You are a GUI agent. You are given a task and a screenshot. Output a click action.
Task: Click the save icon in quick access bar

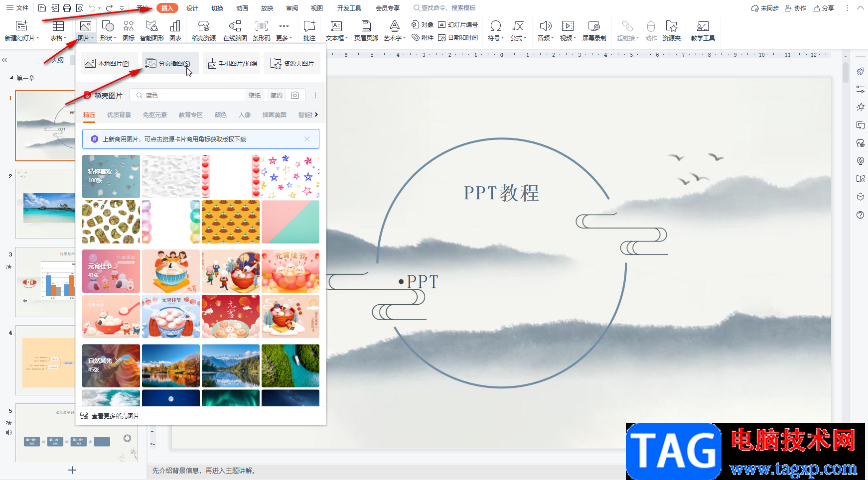[42, 8]
